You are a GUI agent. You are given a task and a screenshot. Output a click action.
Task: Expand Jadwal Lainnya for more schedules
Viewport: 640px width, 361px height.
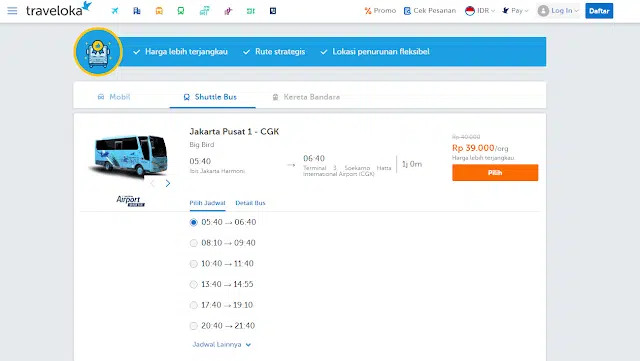222,345
